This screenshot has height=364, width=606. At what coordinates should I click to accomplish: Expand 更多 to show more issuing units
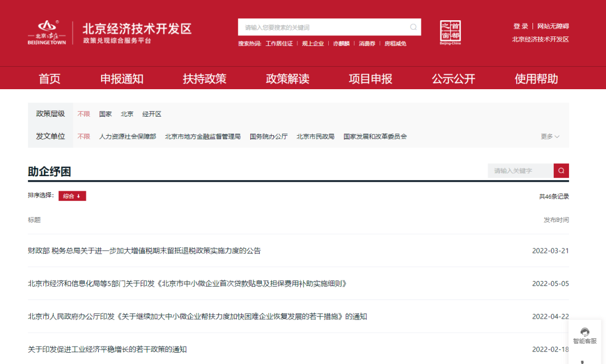(x=548, y=136)
